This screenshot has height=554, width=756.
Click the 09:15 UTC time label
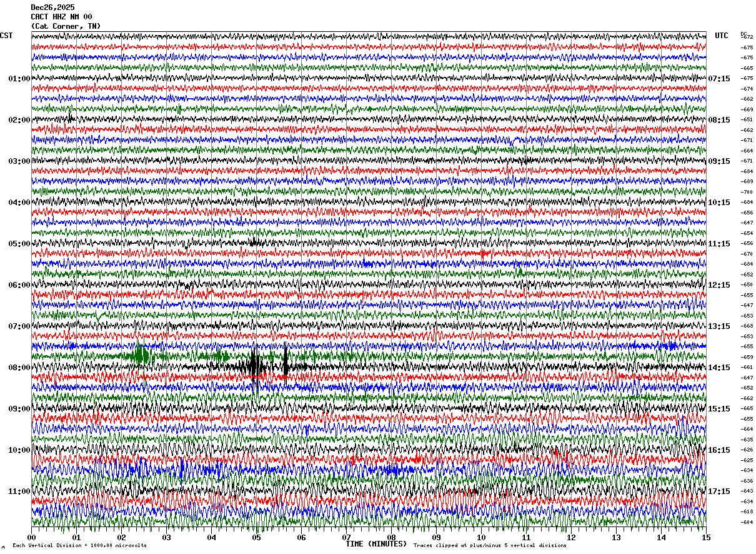[719, 161]
